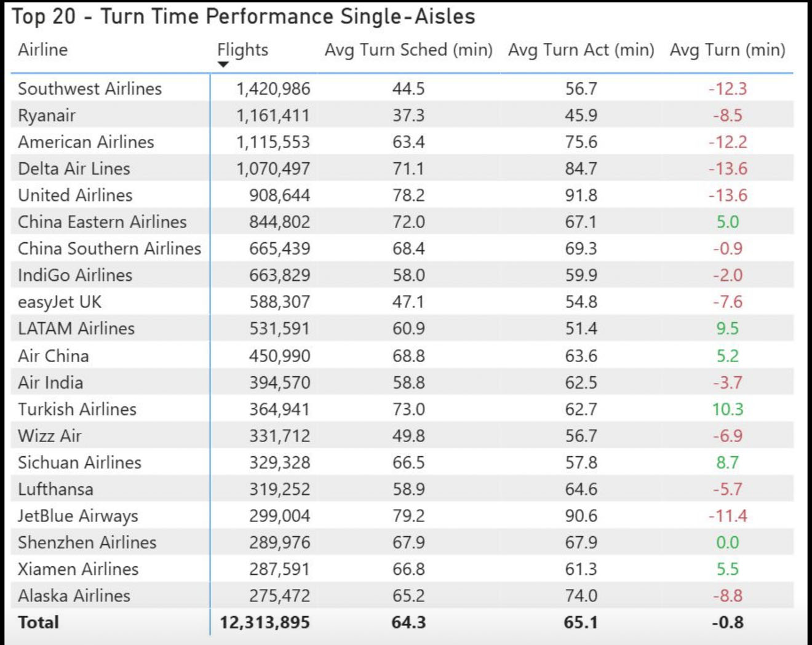812x645 pixels.
Task: Select the total flights value 12,313,895
Action: pyautogui.click(x=265, y=622)
